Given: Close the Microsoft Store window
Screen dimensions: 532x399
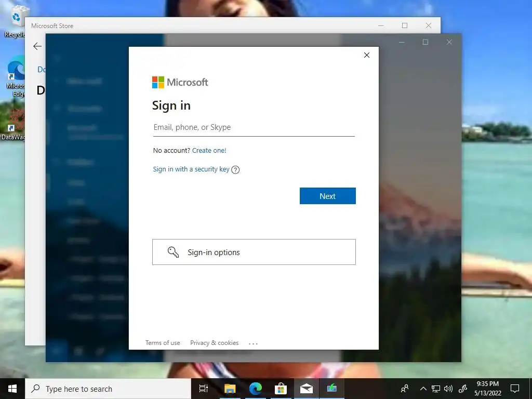Looking at the screenshot, I should [x=429, y=25].
